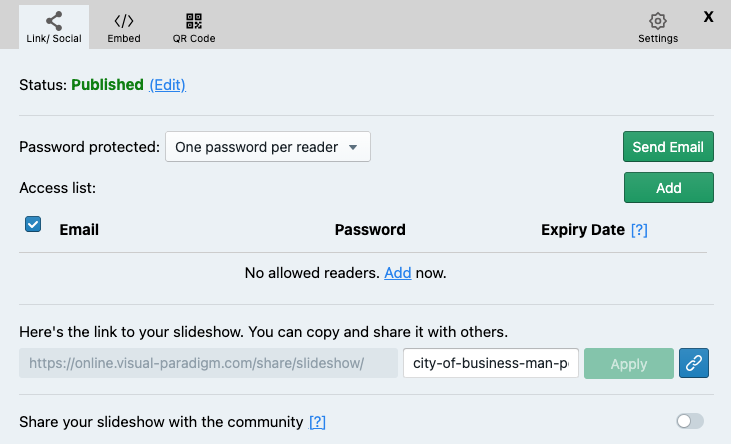Open the Link/Social sharing tab
Screen dimensions: 731x444
[x=53, y=27]
